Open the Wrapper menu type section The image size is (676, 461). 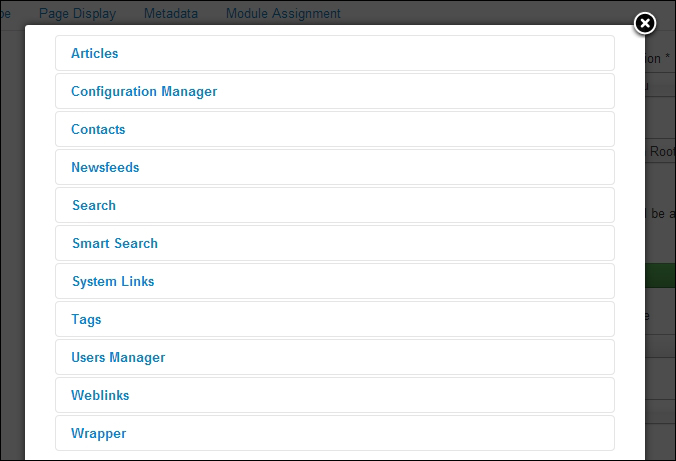pos(98,433)
